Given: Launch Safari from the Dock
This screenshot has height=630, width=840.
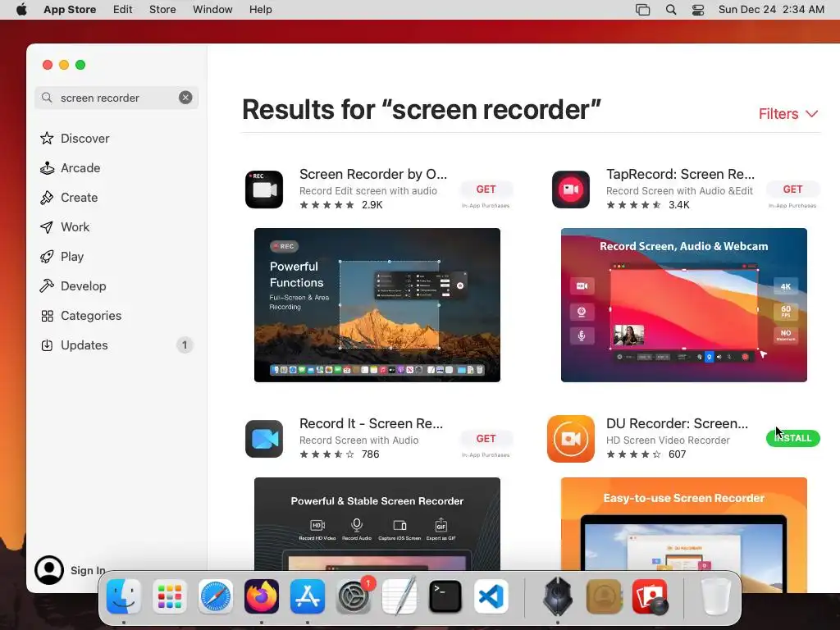Looking at the screenshot, I should 216,596.
